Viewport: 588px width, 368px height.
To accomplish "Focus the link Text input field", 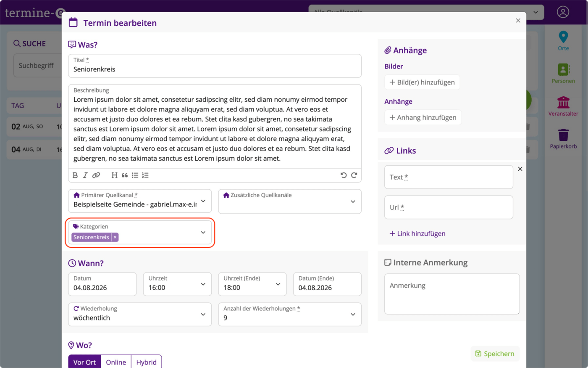I will (449, 177).
